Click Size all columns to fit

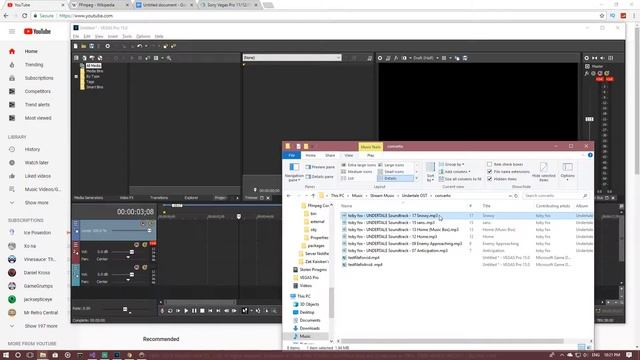click(460, 179)
